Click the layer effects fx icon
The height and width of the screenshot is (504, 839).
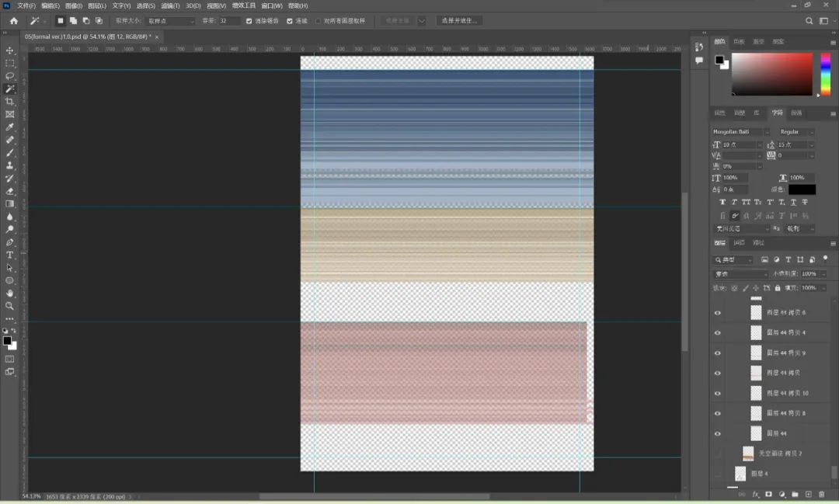click(x=756, y=495)
